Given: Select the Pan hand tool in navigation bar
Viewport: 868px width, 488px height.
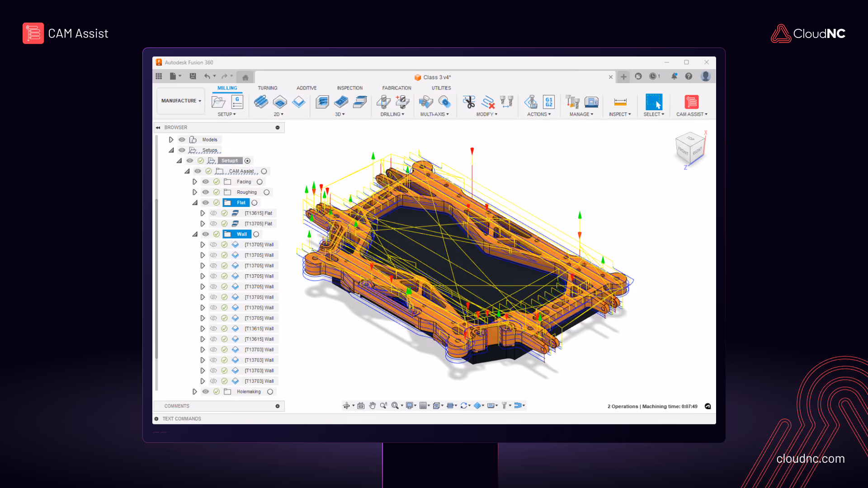Looking at the screenshot, I should pyautogui.click(x=372, y=406).
